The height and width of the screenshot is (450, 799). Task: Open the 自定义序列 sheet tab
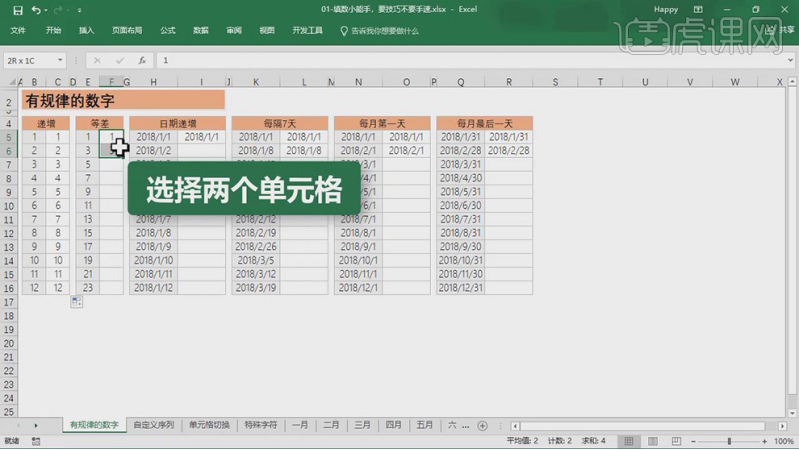[x=154, y=425]
